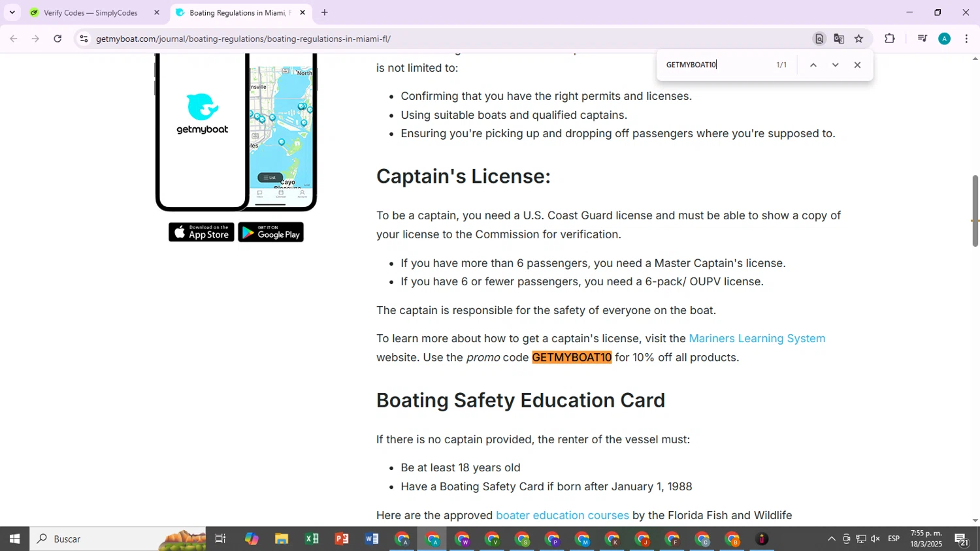Switch to Chrome profile F taskbar icon
Image resolution: width=980 pixels, height=551 pixels.
click(x=673, y=539)
